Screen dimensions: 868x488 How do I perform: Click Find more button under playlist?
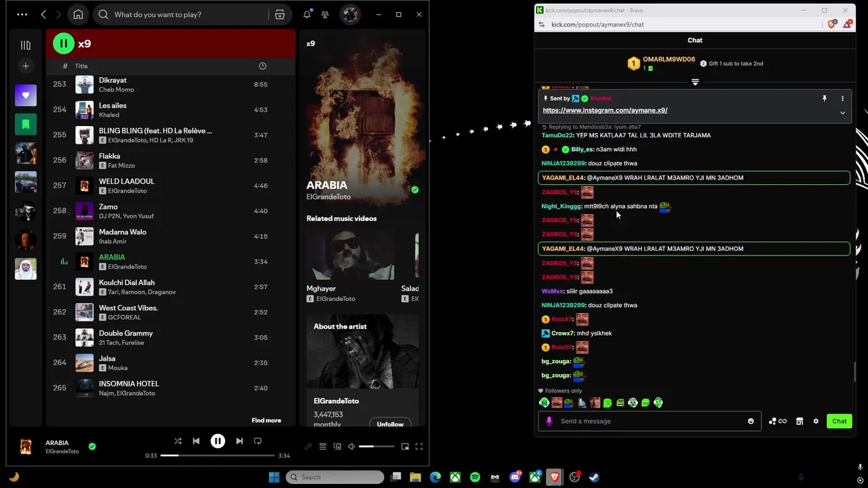(266, 420)
